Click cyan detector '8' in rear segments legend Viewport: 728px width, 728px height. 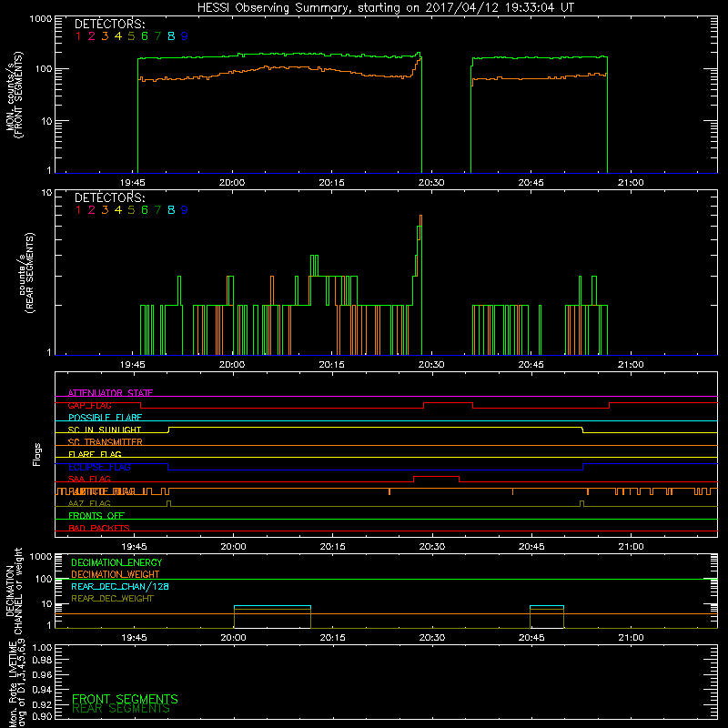click(171, 210)
